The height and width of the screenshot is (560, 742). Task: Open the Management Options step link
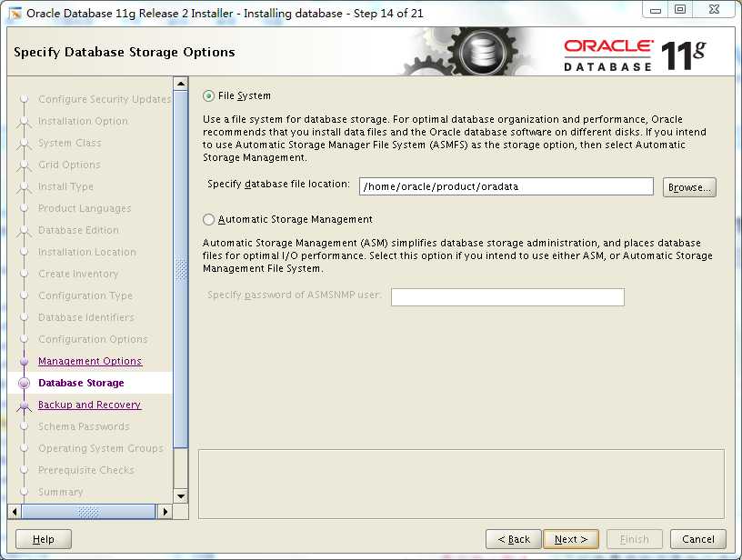pos(90,361)
